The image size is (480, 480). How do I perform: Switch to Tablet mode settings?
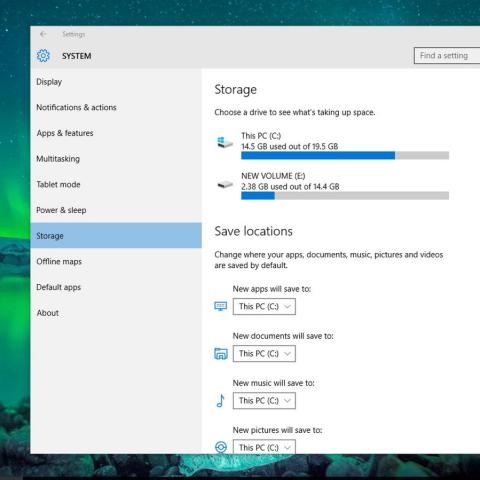point(116,184)
